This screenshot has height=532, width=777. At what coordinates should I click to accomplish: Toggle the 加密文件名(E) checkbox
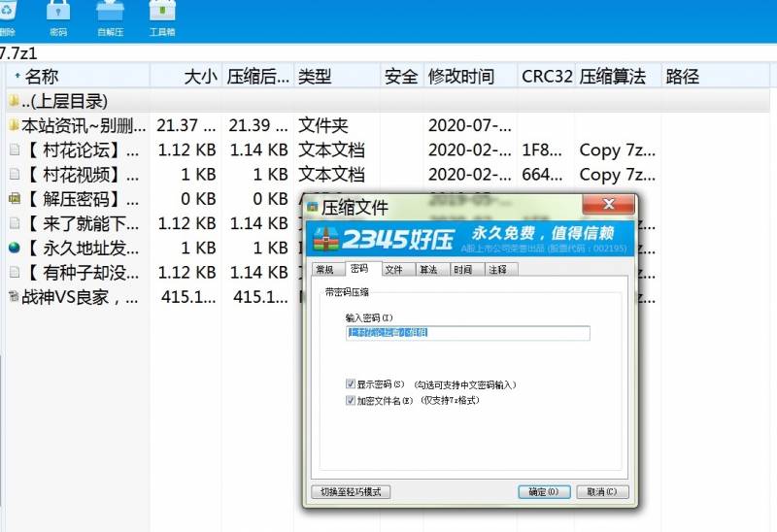pyautogui.click(x=351, y=400)
